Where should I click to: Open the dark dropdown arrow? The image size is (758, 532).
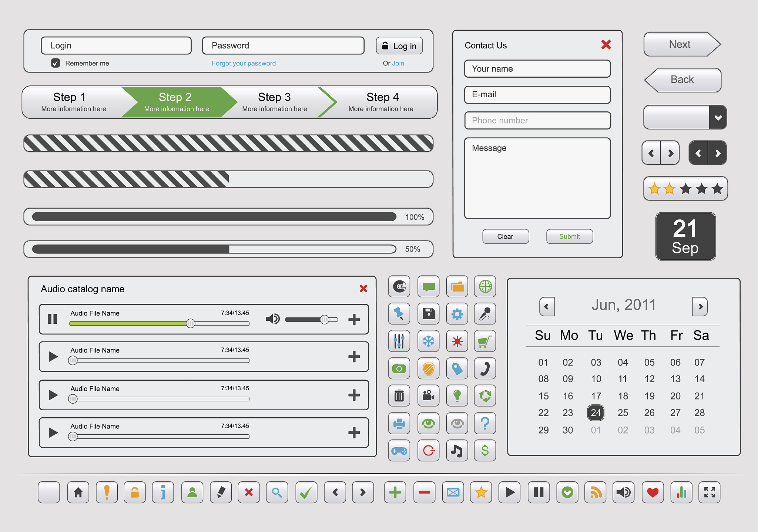[718, 118]
